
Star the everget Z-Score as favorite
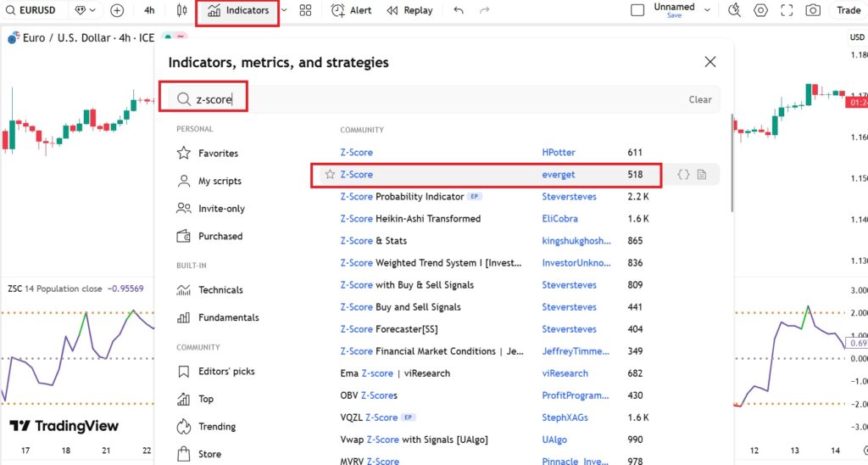[330, 174]
